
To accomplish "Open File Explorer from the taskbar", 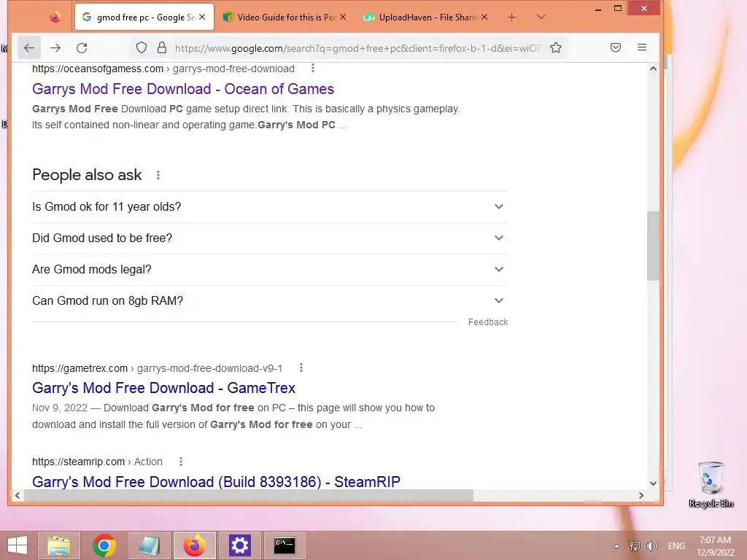I will point(59,545).
